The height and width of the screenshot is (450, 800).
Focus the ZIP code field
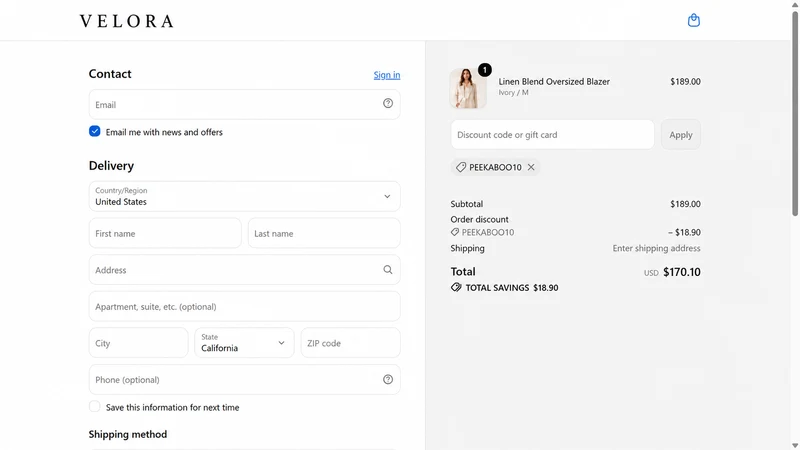coord(351,343)
